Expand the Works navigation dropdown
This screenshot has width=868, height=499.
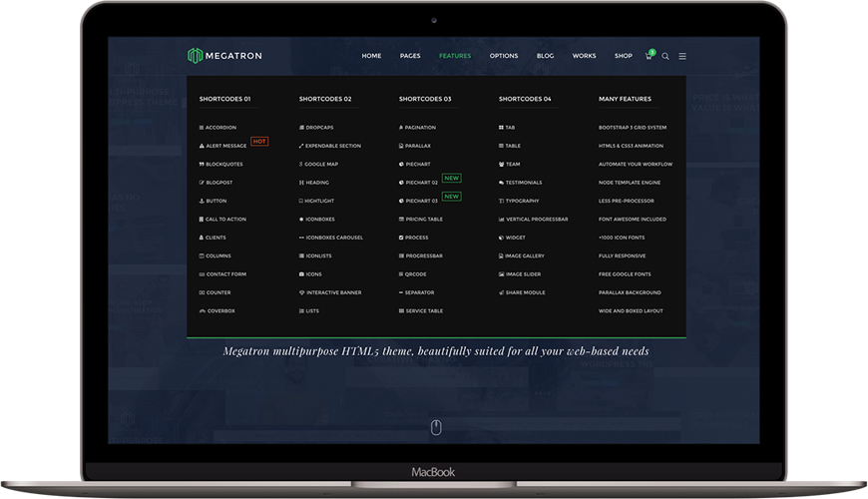[x=584, y=56]
